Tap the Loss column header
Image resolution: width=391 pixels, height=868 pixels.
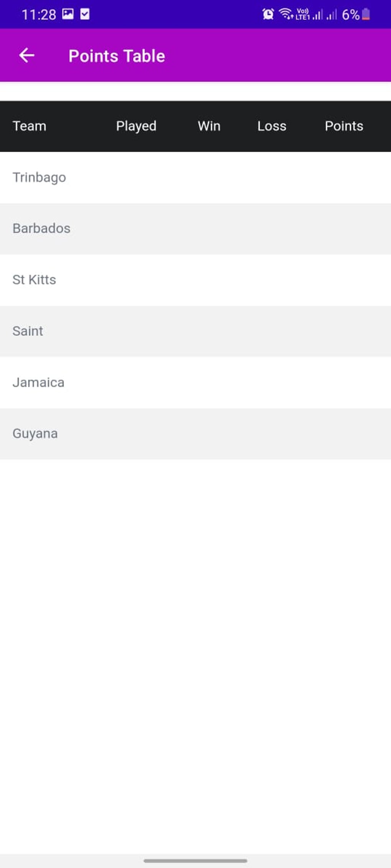pos(271,126)
